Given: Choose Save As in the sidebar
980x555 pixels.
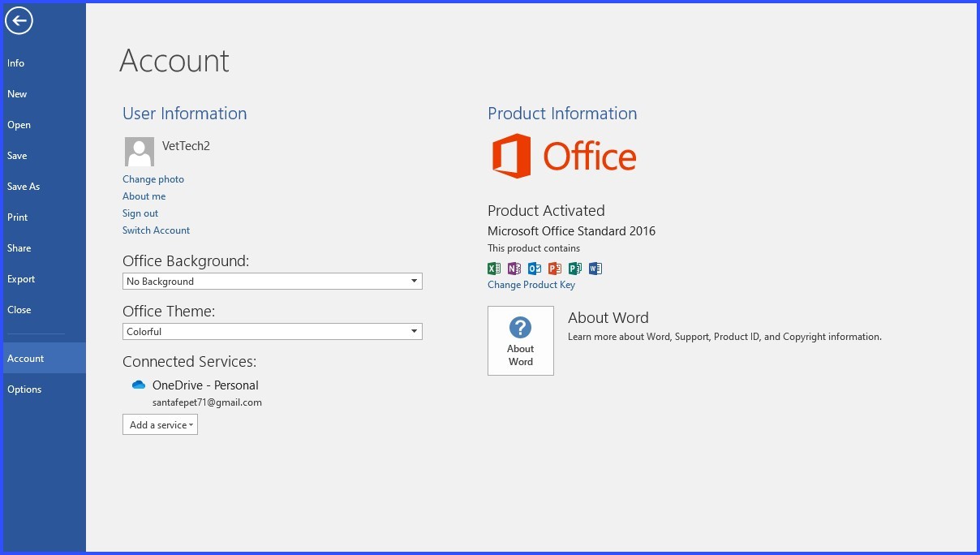Looking at the screenshot, I should [45, 187].
